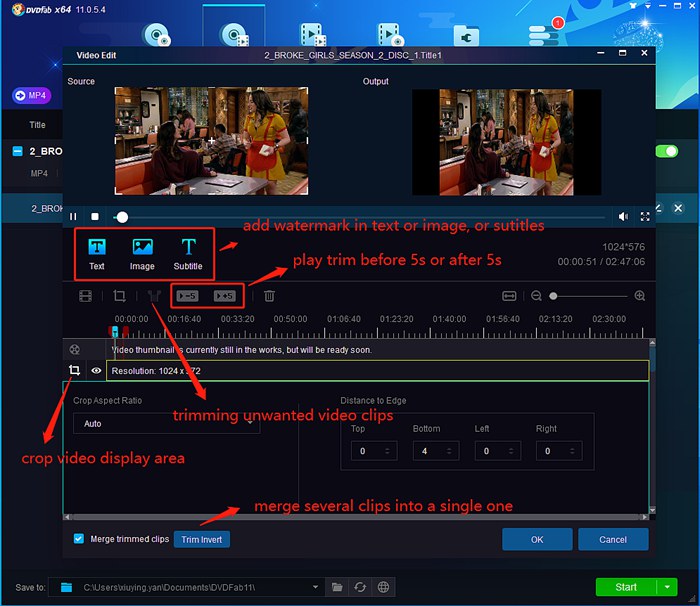700x606 pixels.
Task: Toggle the Merge trimmed clips checkbox
Action: point(79,539)
